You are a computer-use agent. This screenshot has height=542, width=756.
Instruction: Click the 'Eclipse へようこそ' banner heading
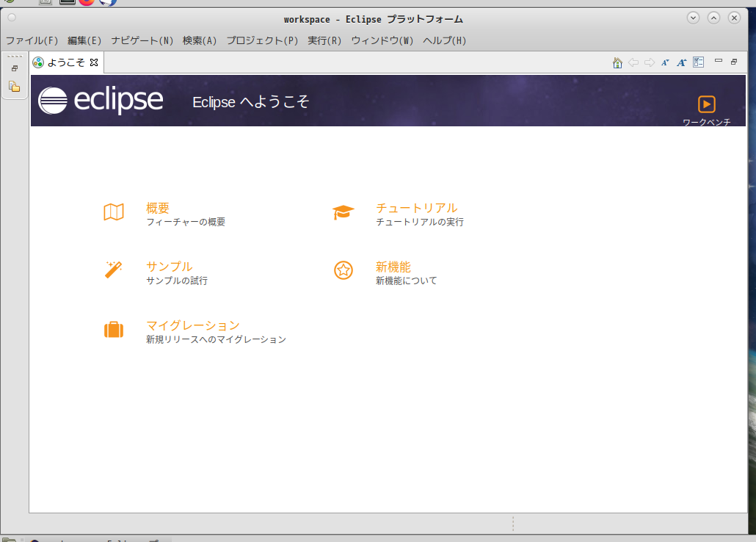[x=251, y=102]
